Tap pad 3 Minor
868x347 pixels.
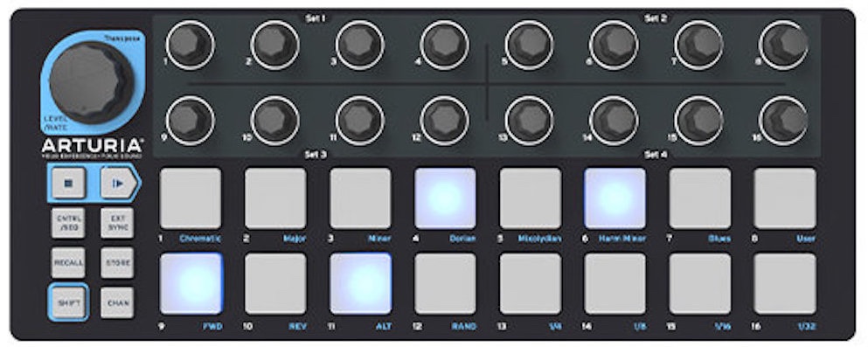pyautogui.click(x=360, y=198)
